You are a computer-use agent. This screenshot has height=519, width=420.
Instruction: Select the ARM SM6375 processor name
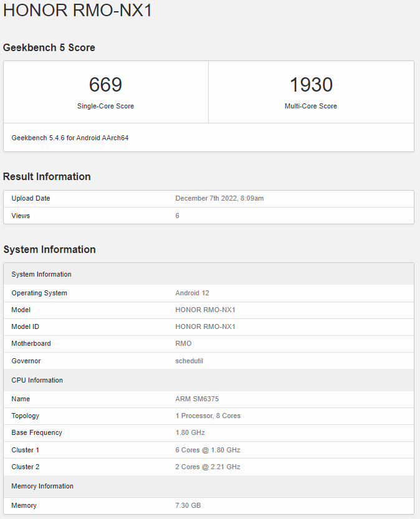coord(196,399)
